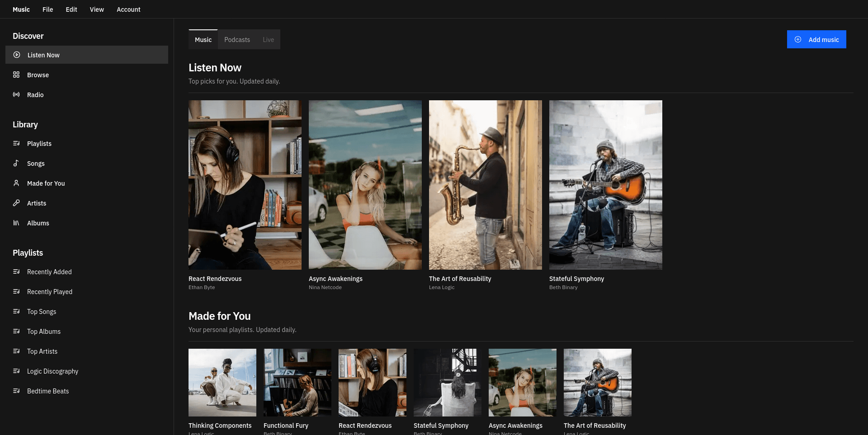This screenshot has width=868, height=435.
Task: Open the Recently Played playlist
Action: coord(87,291)
